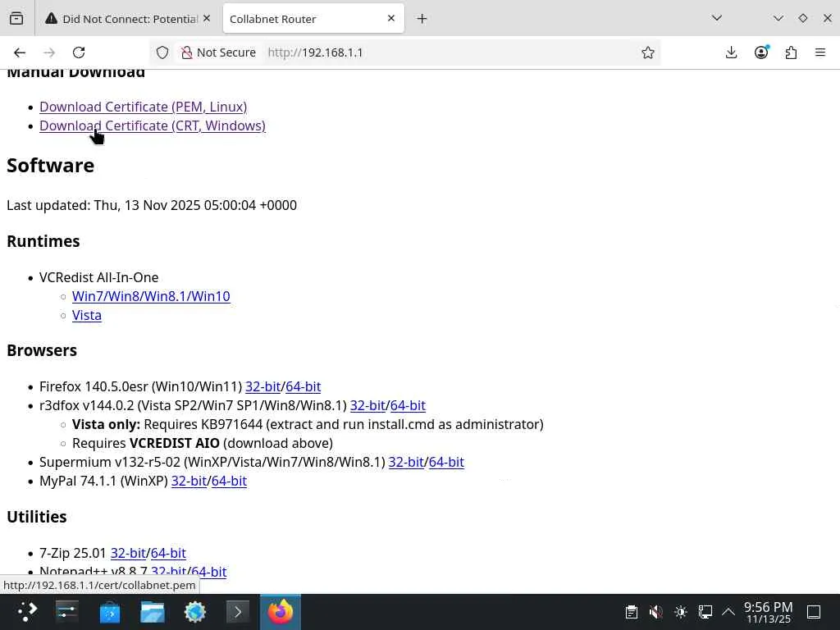Download MyPal 74.1.1 64-bit
This screenshot has width=840, height=630.
230,481
